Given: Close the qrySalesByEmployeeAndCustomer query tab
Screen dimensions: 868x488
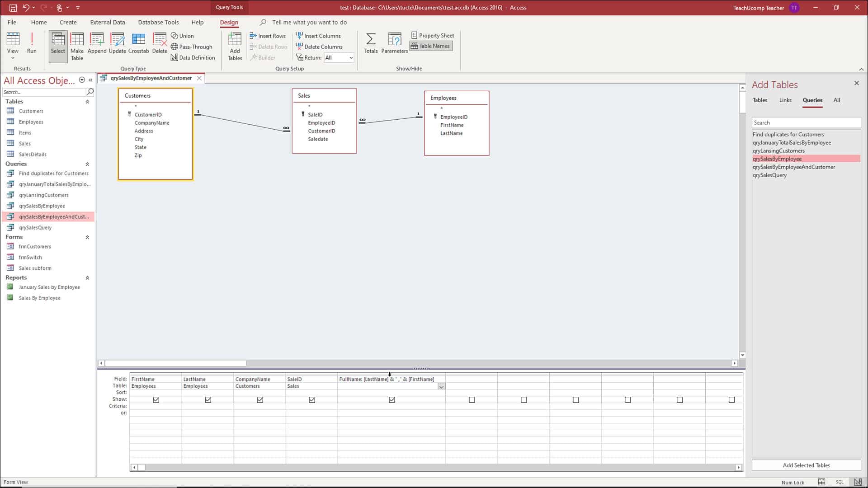Looking at the screenshot, I should [x=199, y=78].
